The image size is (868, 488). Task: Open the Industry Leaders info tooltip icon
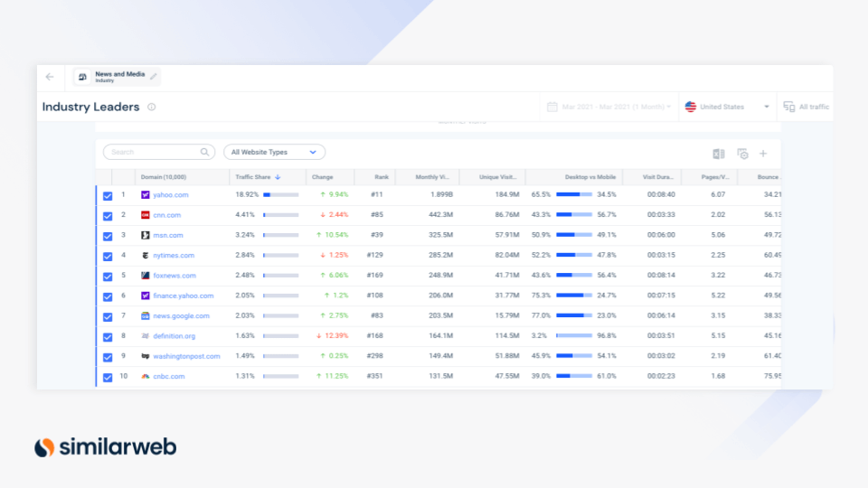tap(152, 107)
